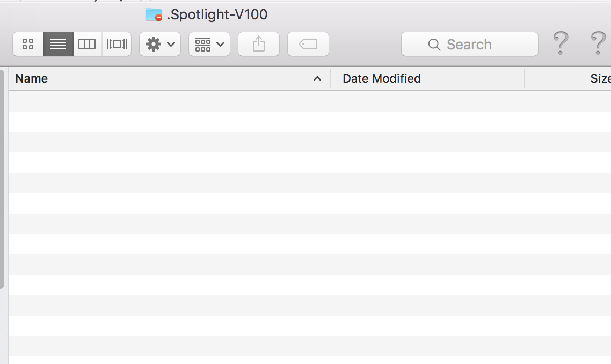Toggle the sort direction arrow
Screen dimensions: 611x364
pos(317,79)
